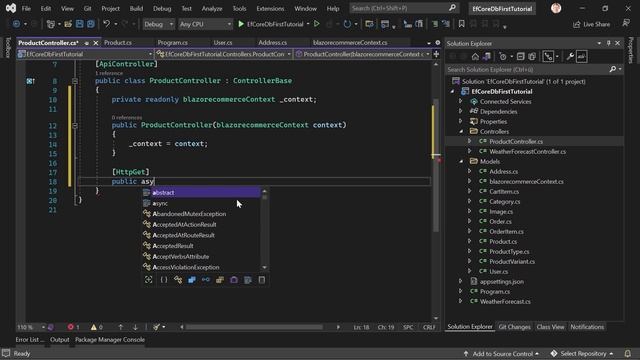The height and width of the screenshot is (360, 640).
Task: Click the warning count triangle icon
Action: pyautogui.click(x=94, y=327)
